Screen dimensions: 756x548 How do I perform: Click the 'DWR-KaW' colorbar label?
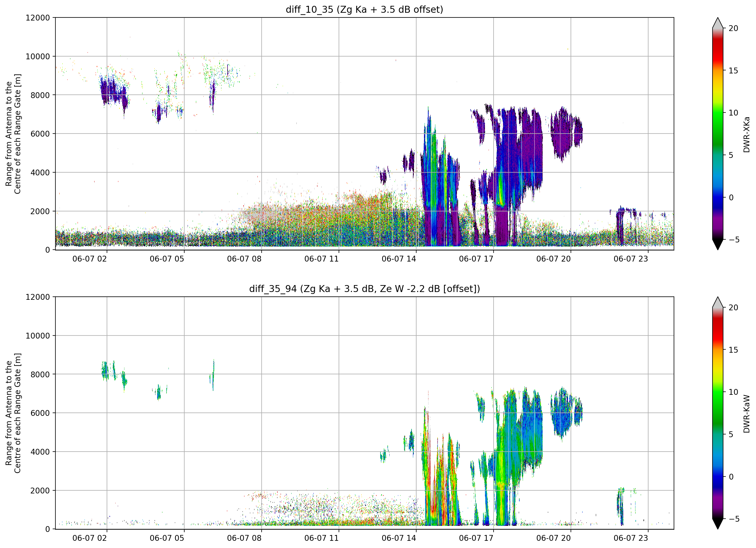tap(746, 413)
